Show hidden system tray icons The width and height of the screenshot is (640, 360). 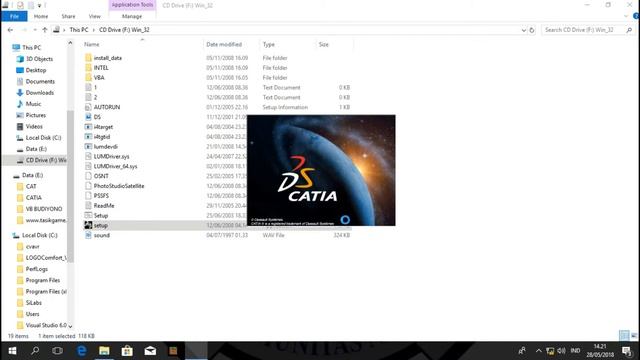coord(539,351)
